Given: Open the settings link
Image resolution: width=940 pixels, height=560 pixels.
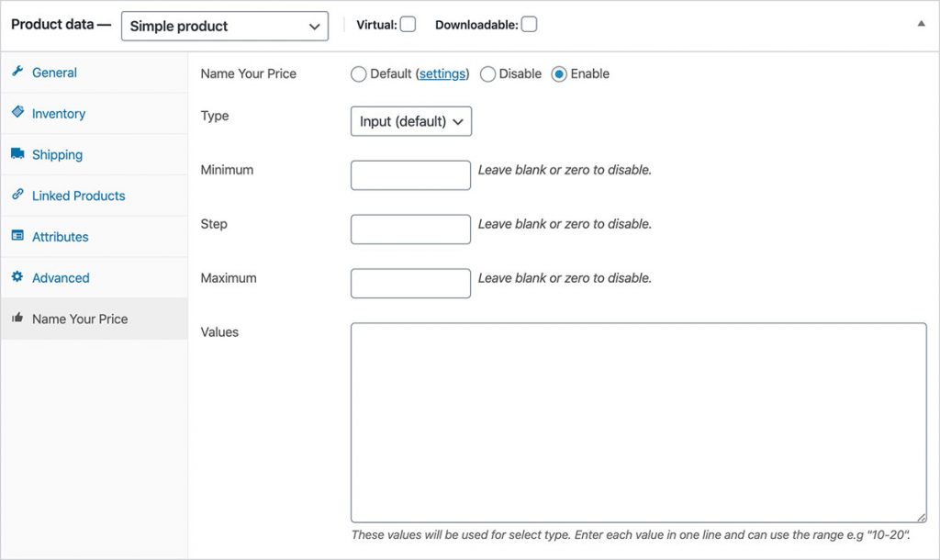Looking at the screenshot, I should 442,73.
